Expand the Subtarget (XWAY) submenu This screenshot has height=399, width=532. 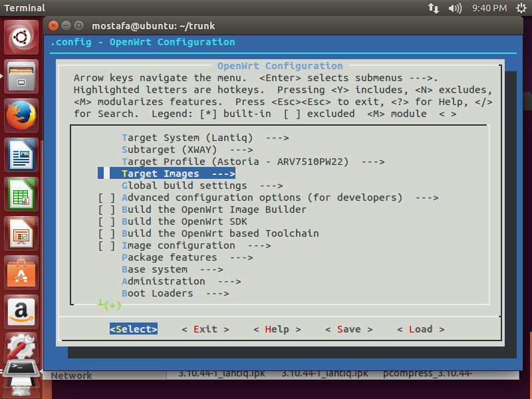click(x=188, y=150)
